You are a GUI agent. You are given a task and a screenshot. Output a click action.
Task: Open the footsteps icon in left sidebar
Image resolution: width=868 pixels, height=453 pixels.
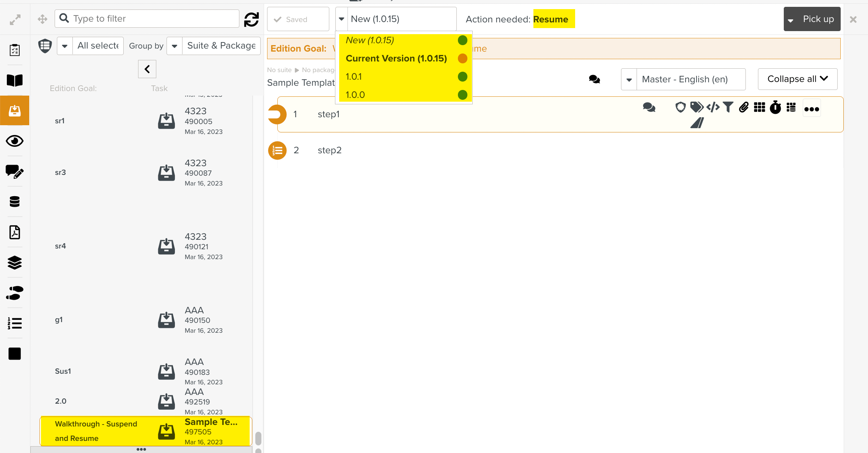14,293
